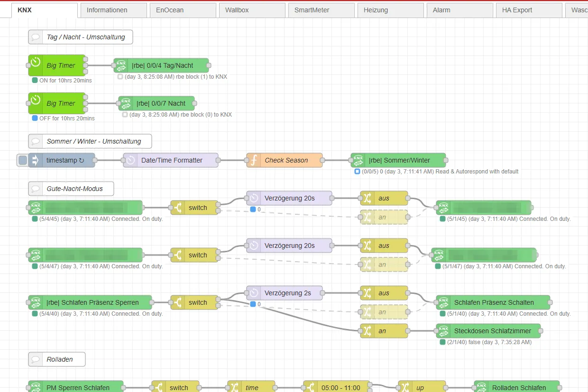Click the KNX icon on the 0/0/7 Nacht node

(x=126, y=103)
